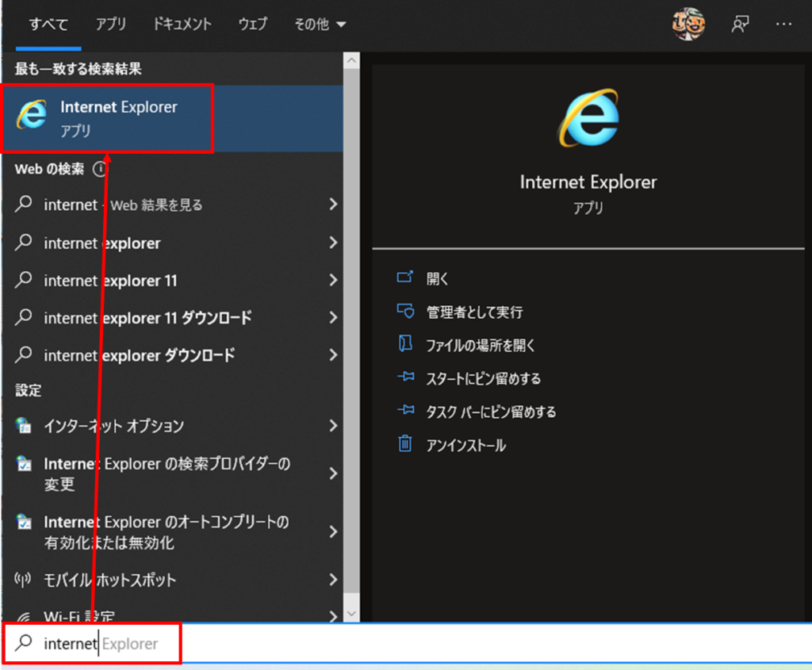Screen dimensions: 812x670
Task: Expand the internet Web 結果を見る arrow
Action: point(333,205)
